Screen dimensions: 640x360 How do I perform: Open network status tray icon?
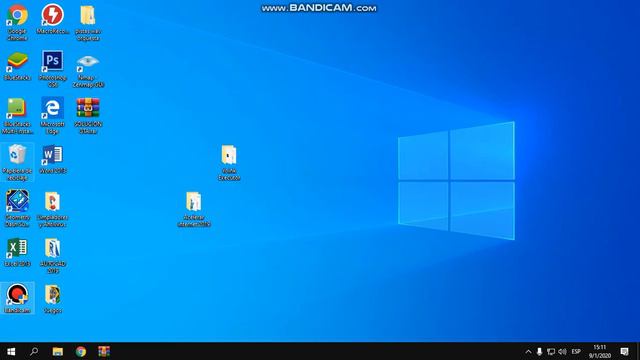click(551, 351)
